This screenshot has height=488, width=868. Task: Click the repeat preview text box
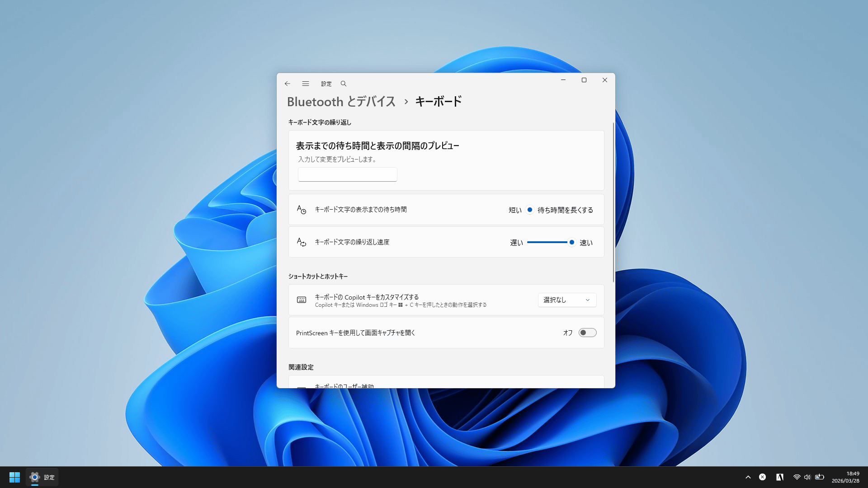347,174
